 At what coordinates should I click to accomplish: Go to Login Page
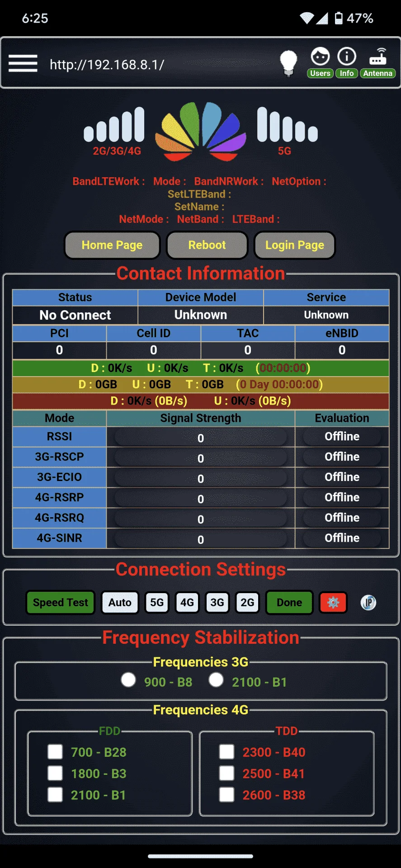(x=295, y=245)
